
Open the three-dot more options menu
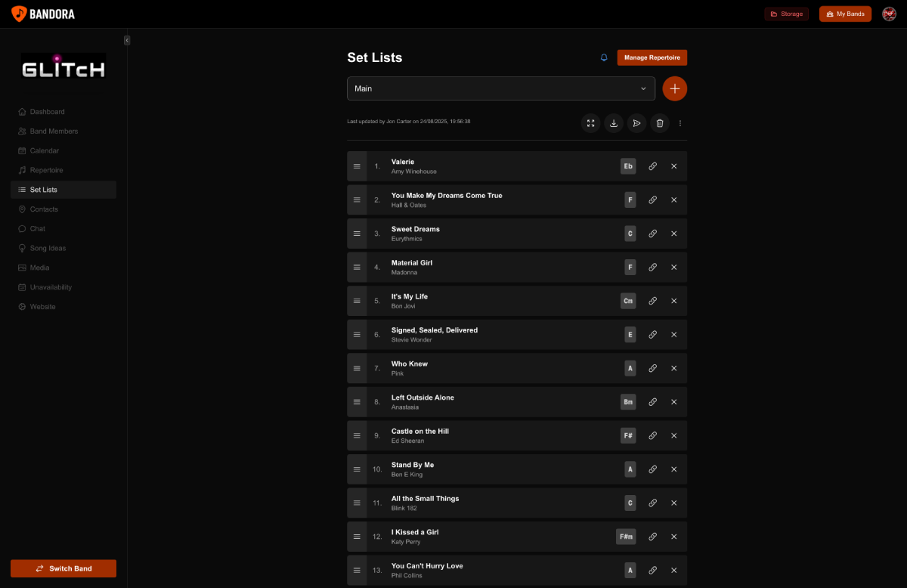click(x=679, y=122)
